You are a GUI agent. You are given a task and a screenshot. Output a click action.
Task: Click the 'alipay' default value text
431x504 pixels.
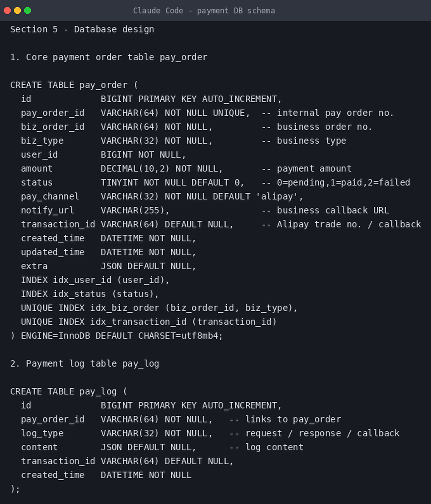277,197
